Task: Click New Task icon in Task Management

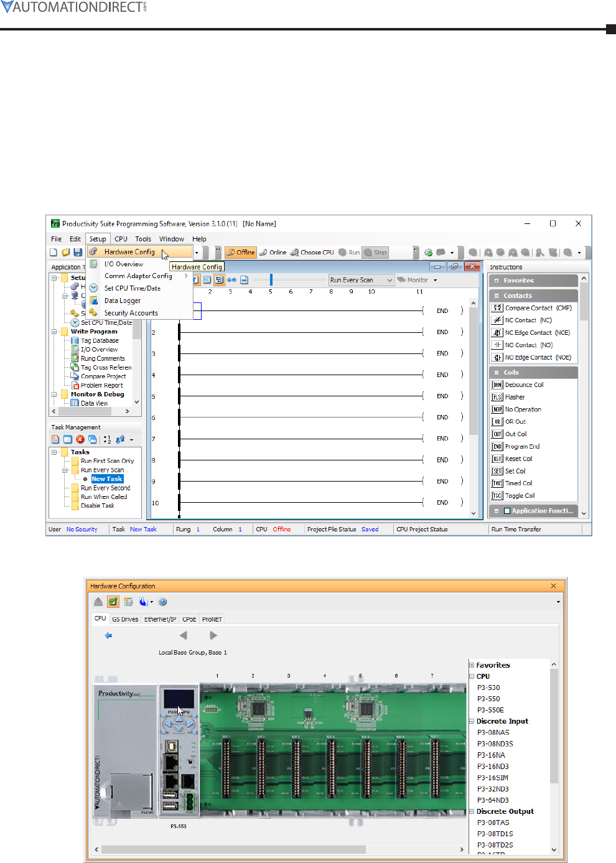Action: point(55,439)
